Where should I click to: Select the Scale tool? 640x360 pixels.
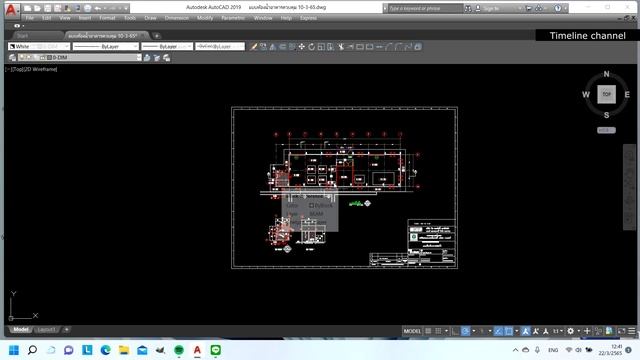pyautogui.click(x=321, y=47)
